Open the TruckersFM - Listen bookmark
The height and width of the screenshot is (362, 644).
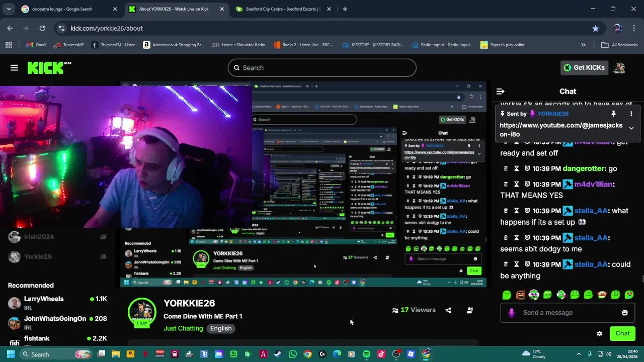pos(114,45)
